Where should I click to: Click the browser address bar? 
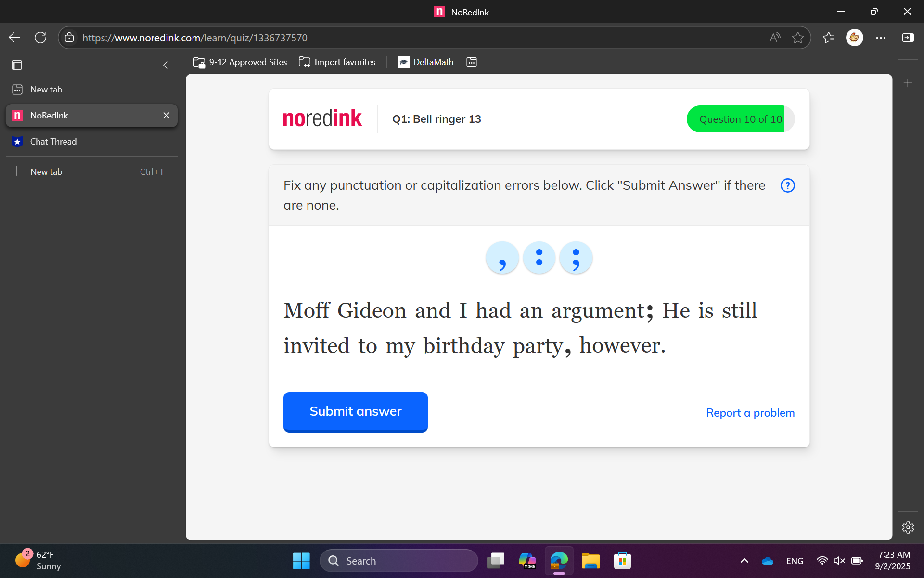point(337,37)
